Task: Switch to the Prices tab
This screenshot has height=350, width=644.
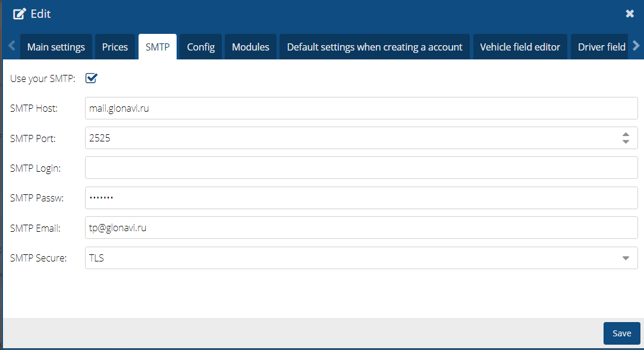Action: coord(115,47)
